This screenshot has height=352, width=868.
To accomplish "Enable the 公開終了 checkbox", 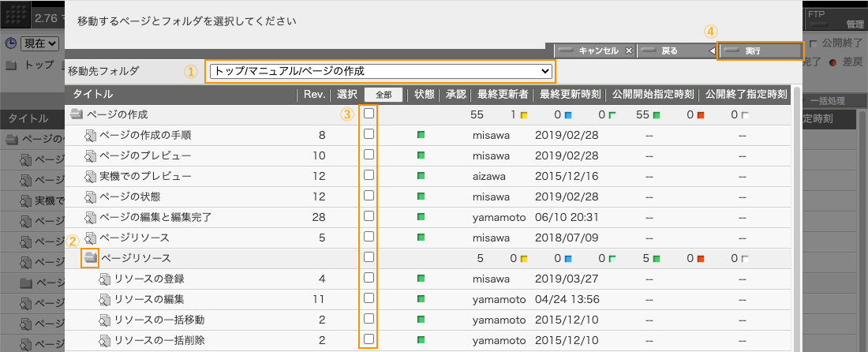I will (814, 43).
